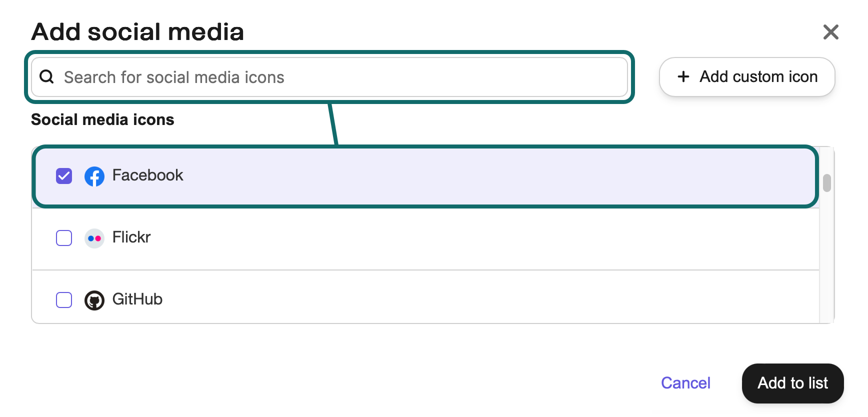
Task: Close the Add social media dialog
Action: (x=830, y=32)
